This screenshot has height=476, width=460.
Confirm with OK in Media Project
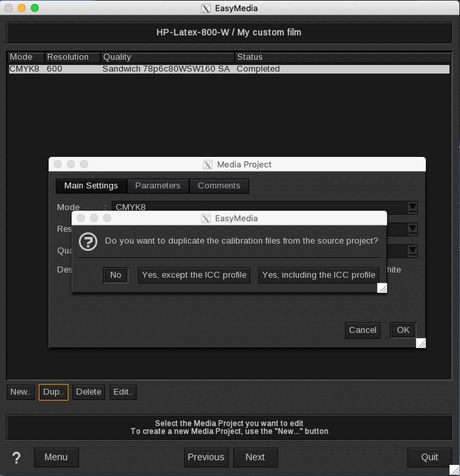[x=403, y=330]
